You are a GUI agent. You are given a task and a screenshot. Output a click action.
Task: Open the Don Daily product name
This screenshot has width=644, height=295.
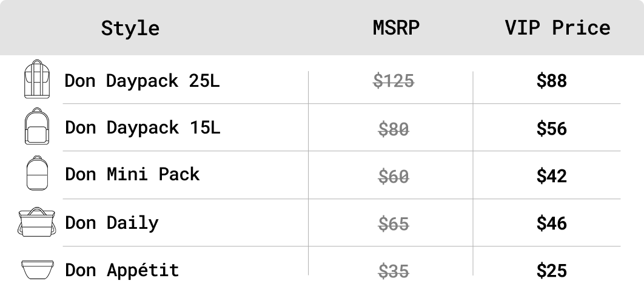(112, 223)
